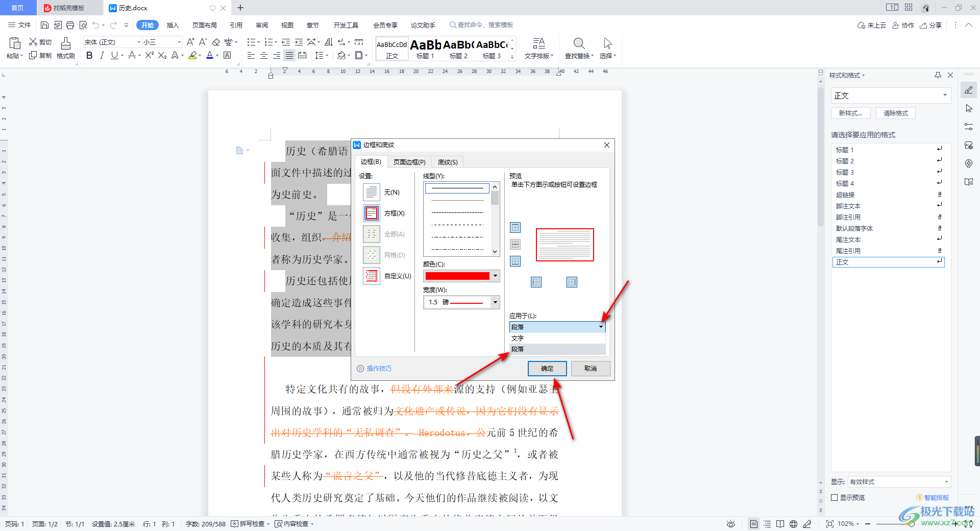Toggle align left button
The height and width of the screenshot is (531, 980).
(251, 55)
